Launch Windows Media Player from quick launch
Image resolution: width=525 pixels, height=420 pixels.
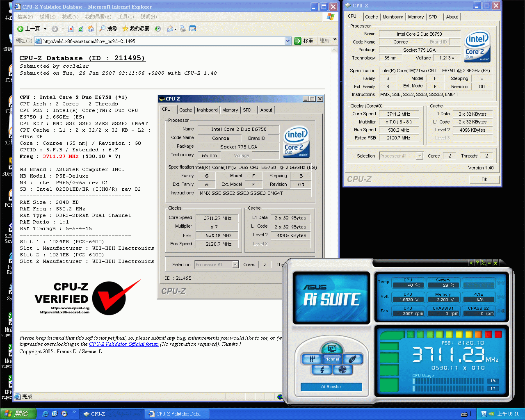(x=64, y=414)
